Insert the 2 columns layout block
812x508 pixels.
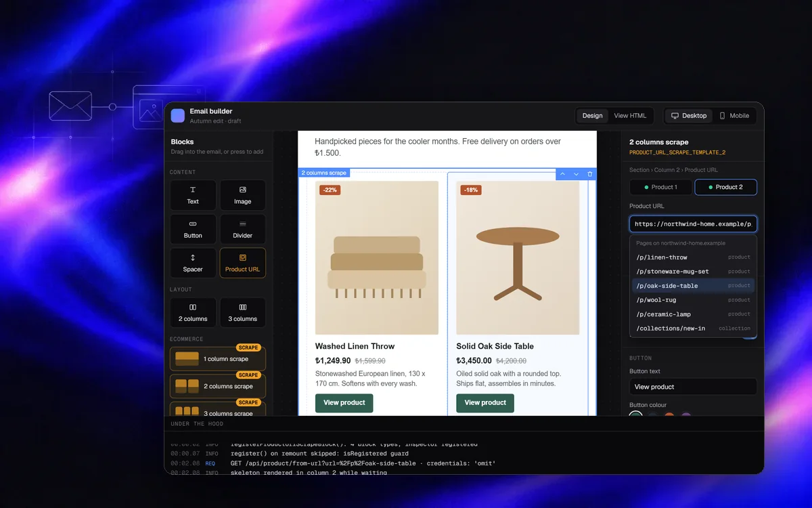coord(193,313)
